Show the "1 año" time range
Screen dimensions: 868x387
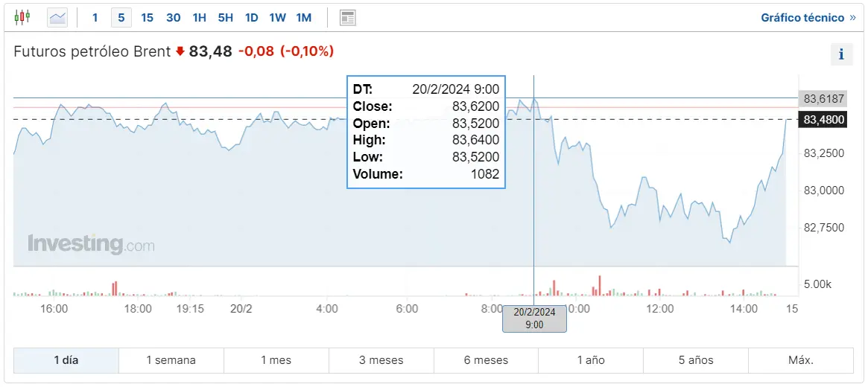click(x=591, y=360)
